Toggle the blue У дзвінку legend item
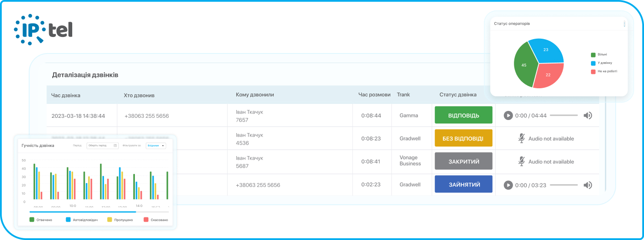Image resolution: width=644 pixels, height=240 pixels. 593,63
